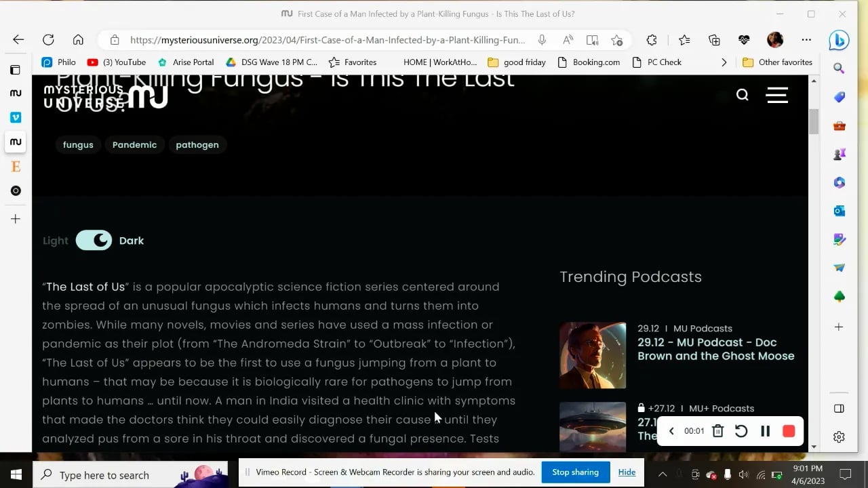Activate Read aloud in address bar
Image resolution: width=868 pixels, height=488 pixels.
point(568,40)
